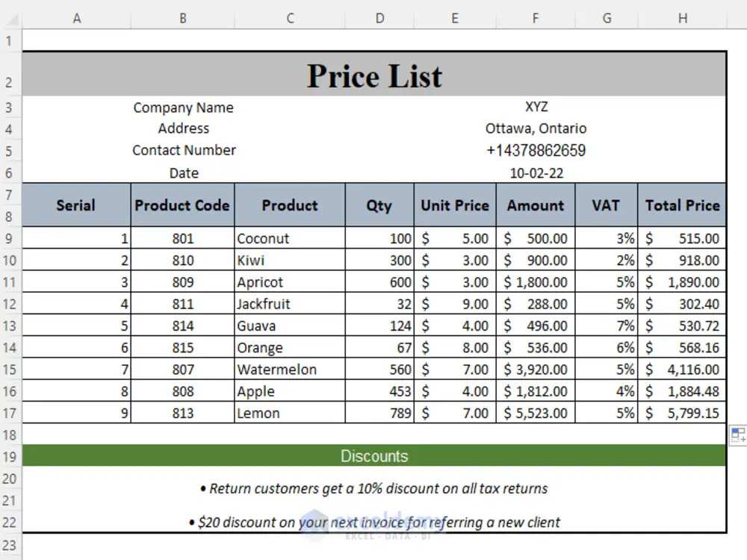Click the cell containing Coconut
Viewport: 747px width, 560px height.
(289, 237)
